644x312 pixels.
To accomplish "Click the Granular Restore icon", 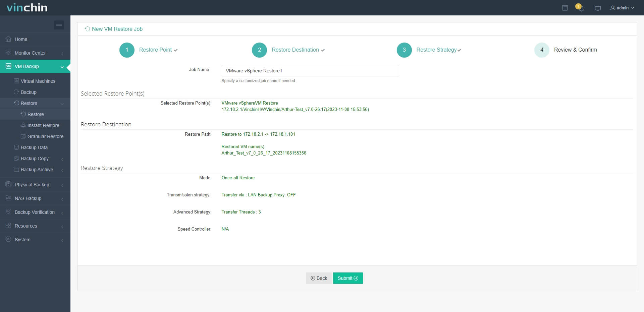I will pyautogui.click(x=23, y=136).
